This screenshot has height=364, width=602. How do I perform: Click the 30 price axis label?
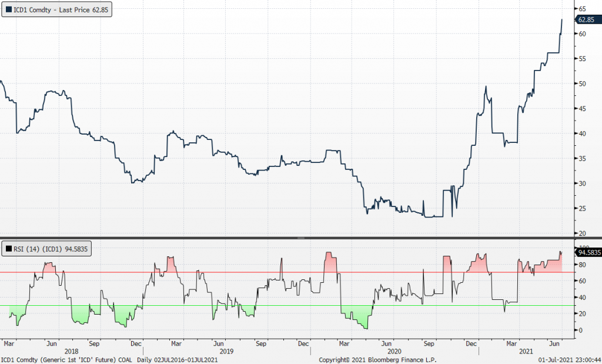click(x=583, y=183)
